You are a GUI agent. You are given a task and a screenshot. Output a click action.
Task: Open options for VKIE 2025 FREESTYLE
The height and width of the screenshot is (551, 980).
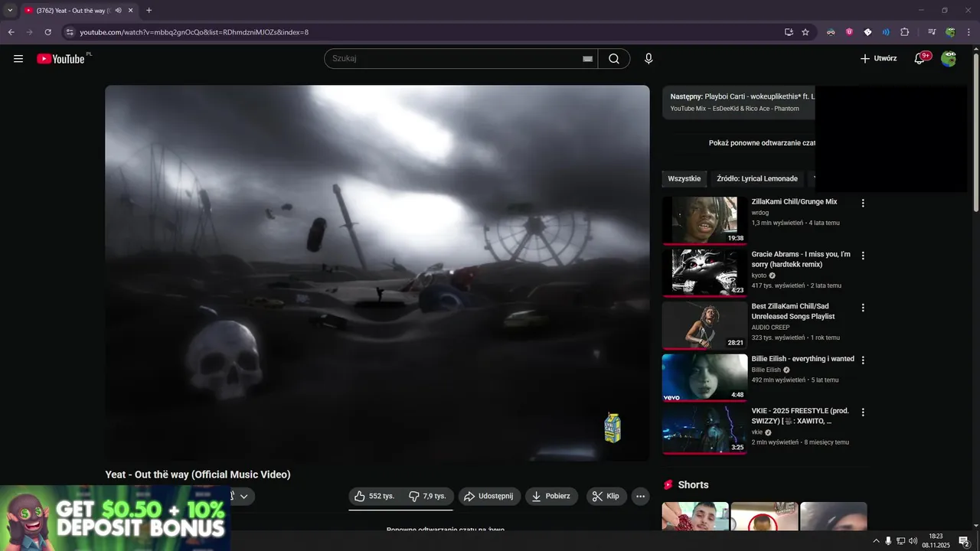(x=863, y=412)
